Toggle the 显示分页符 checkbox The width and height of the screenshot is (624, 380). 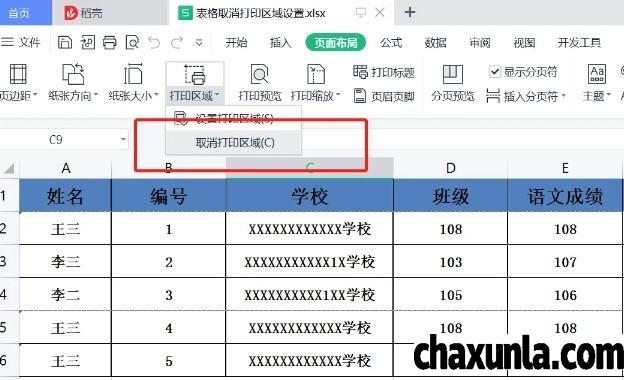pyautogui.click(x=494, y=72)
